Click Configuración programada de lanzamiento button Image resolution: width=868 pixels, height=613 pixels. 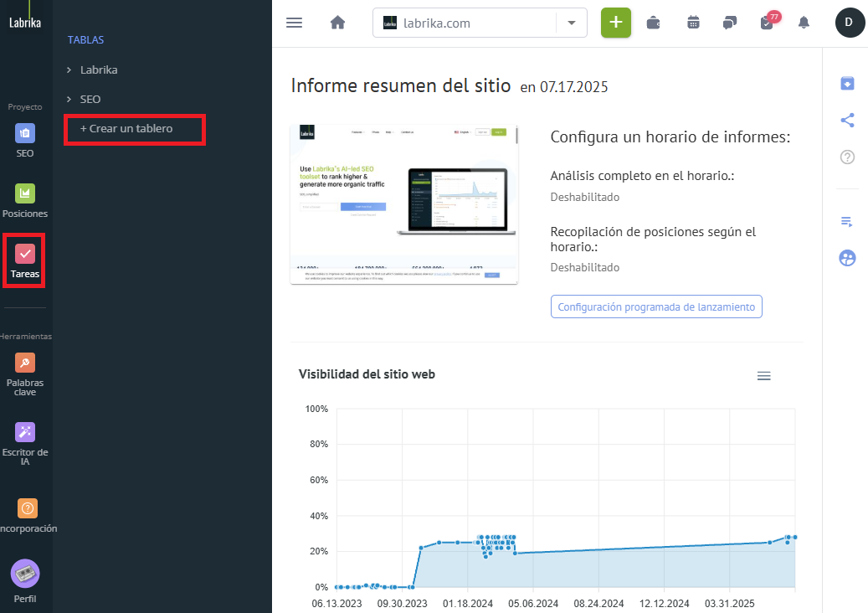coord(656,306)
